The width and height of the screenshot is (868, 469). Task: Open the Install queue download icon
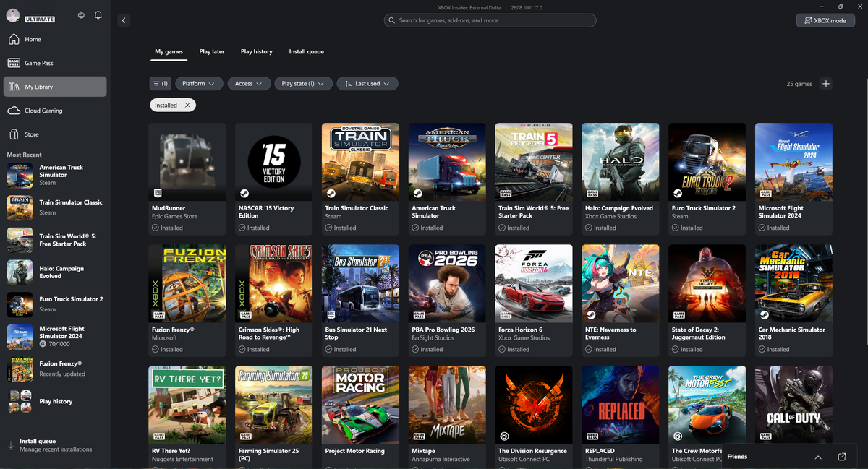click(11, 445)
